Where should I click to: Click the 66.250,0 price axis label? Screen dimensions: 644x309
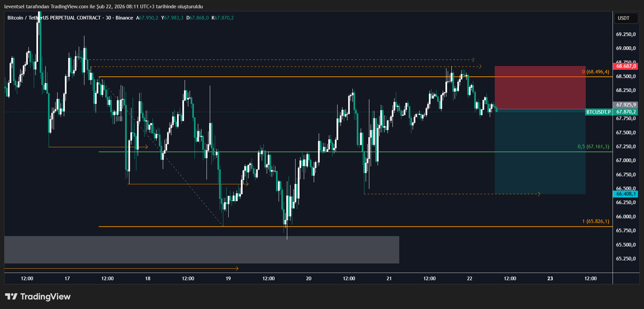[626, 202]
